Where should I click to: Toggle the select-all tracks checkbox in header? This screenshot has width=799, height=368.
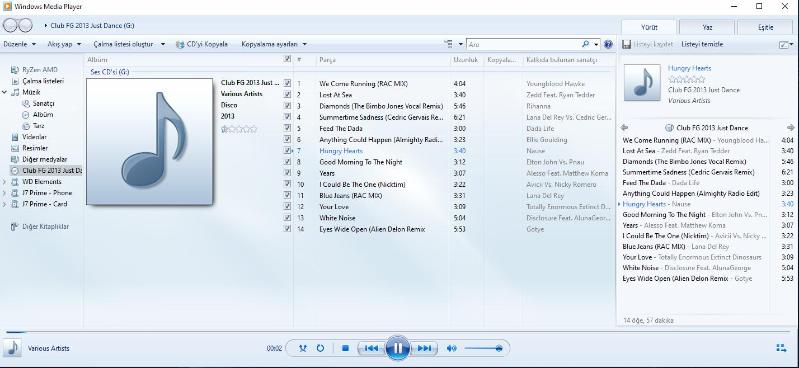(x=287, y=59)
